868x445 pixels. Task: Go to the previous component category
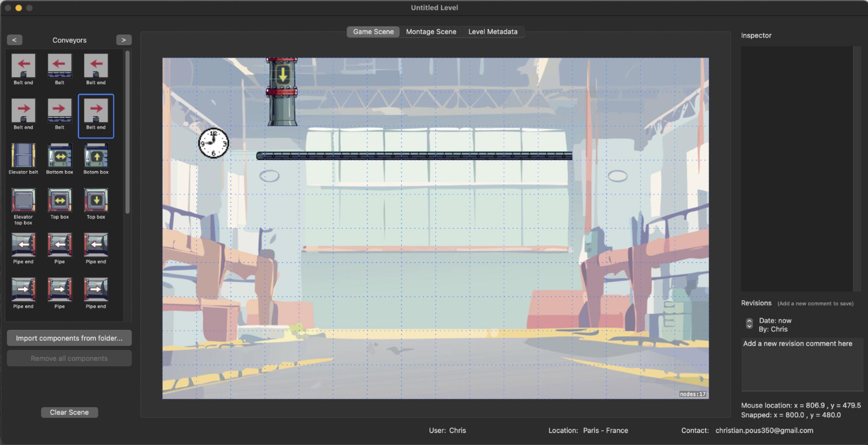coord(14,40)
